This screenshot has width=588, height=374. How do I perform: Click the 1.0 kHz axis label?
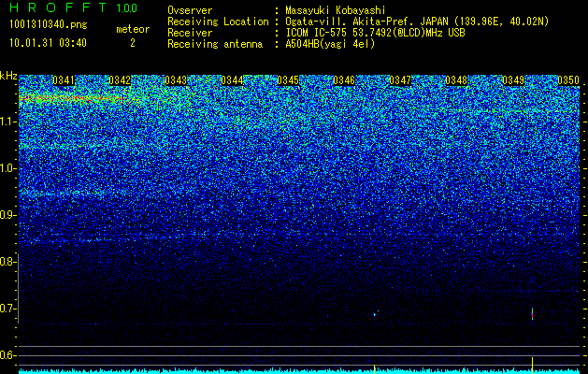8,168
